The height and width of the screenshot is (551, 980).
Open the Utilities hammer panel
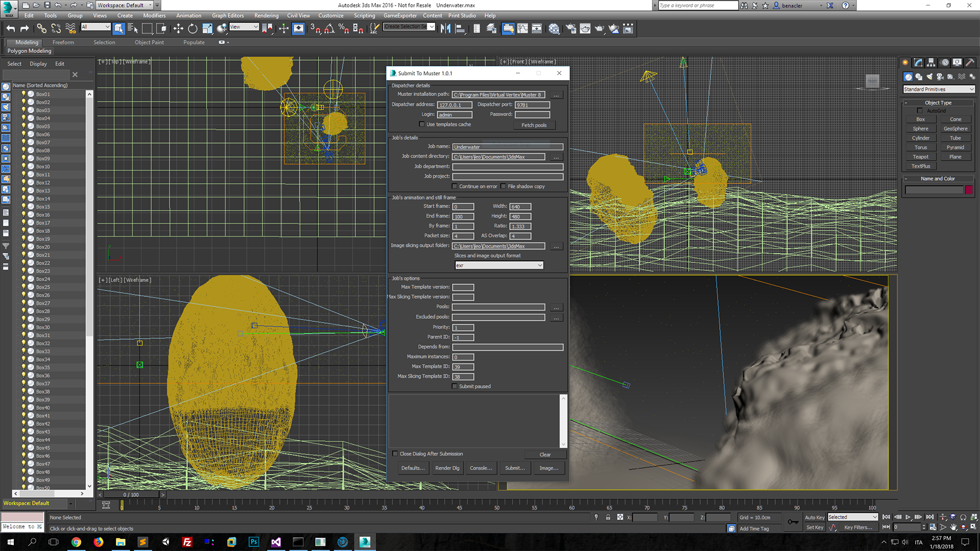(969, 62)
